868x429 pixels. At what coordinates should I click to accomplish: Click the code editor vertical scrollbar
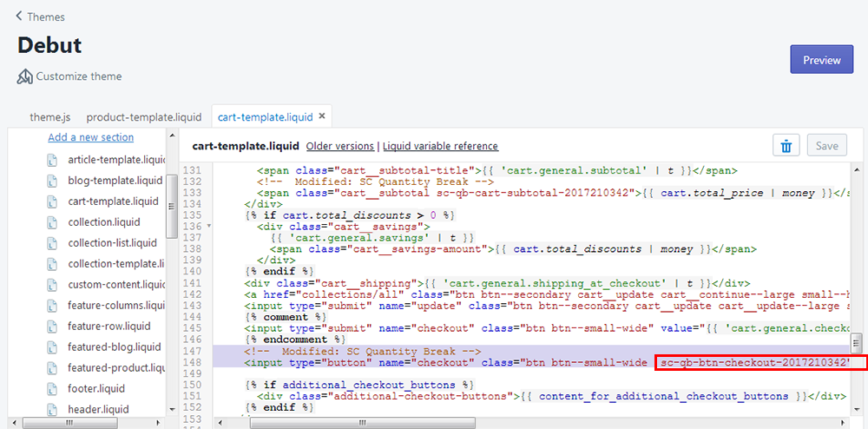coord(857,340)
